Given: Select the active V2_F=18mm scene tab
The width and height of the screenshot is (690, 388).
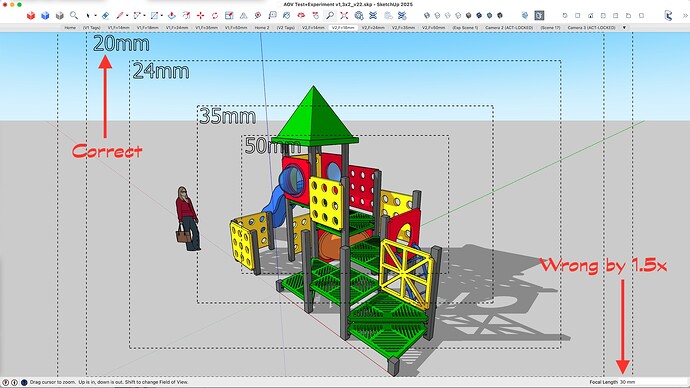Looking at the screenshot, I should pos(343,27).
